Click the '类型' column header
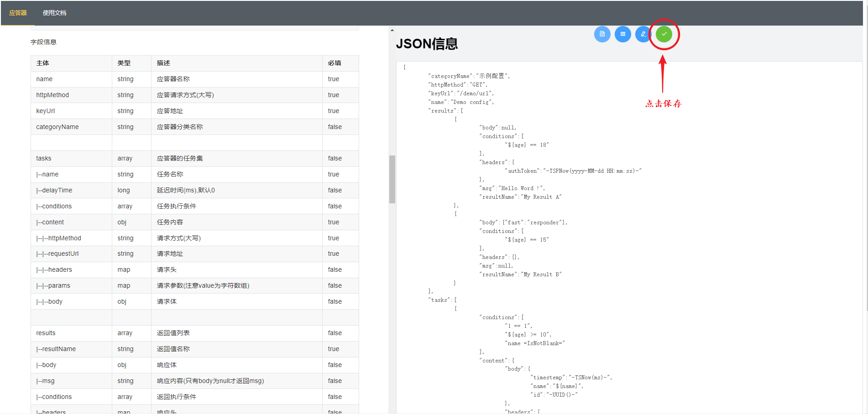The width and height of the screenshot is (868, 414). (x=131, y=63)
